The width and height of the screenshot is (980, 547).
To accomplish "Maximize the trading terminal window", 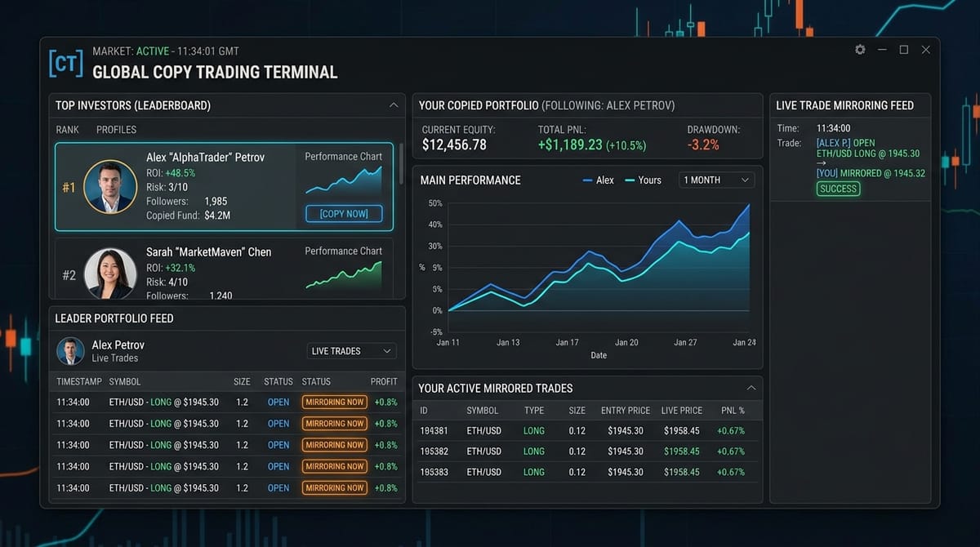I will [x=903, y=50].
